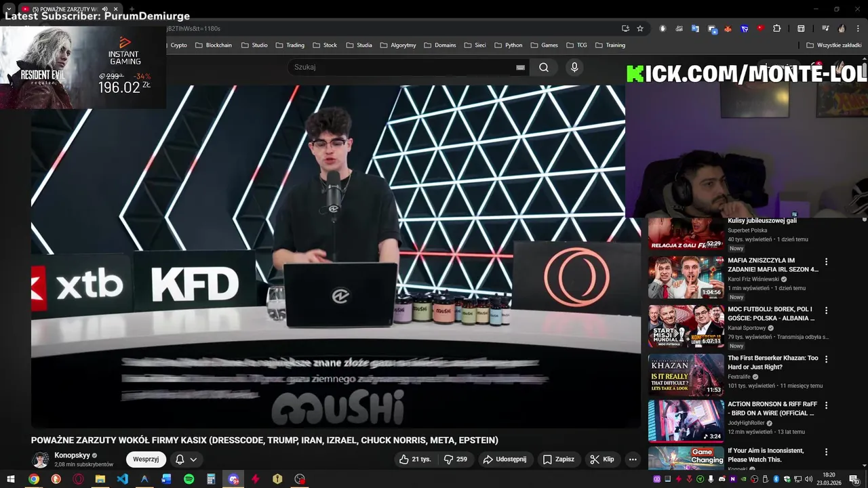Open options for If Your Aim is Inconsistent video

point(826,452)
